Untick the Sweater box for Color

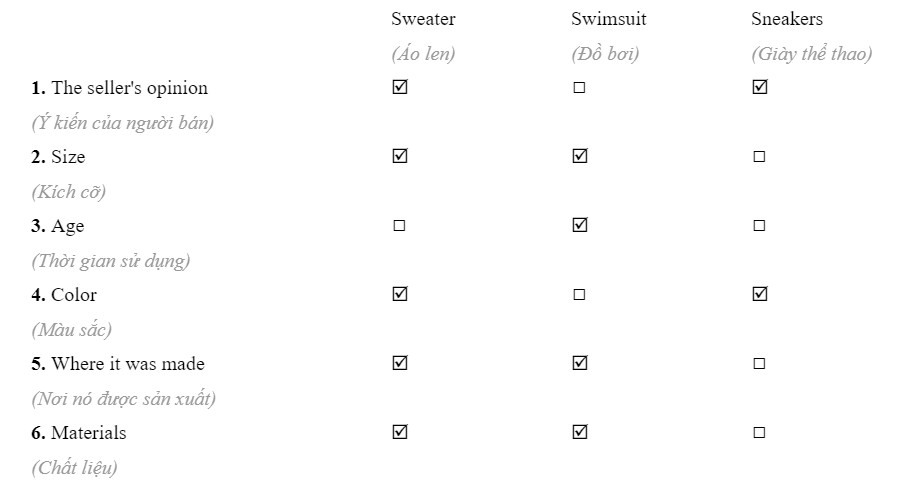(400, 295)
